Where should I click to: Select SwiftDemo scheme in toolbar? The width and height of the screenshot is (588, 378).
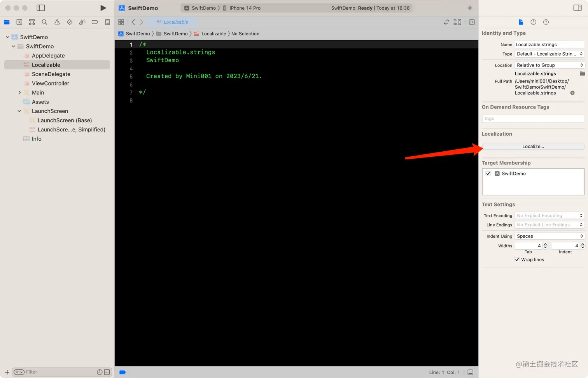tap(200, 8)
